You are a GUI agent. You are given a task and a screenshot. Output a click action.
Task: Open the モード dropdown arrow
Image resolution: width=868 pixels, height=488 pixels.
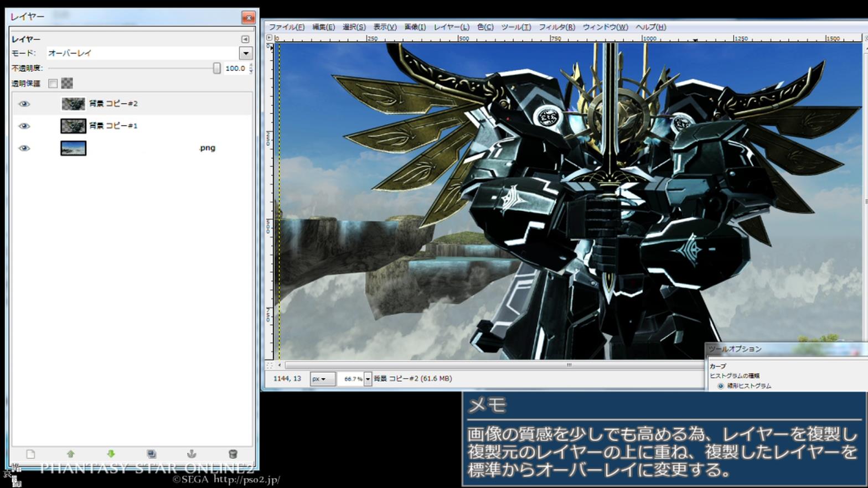246,53
